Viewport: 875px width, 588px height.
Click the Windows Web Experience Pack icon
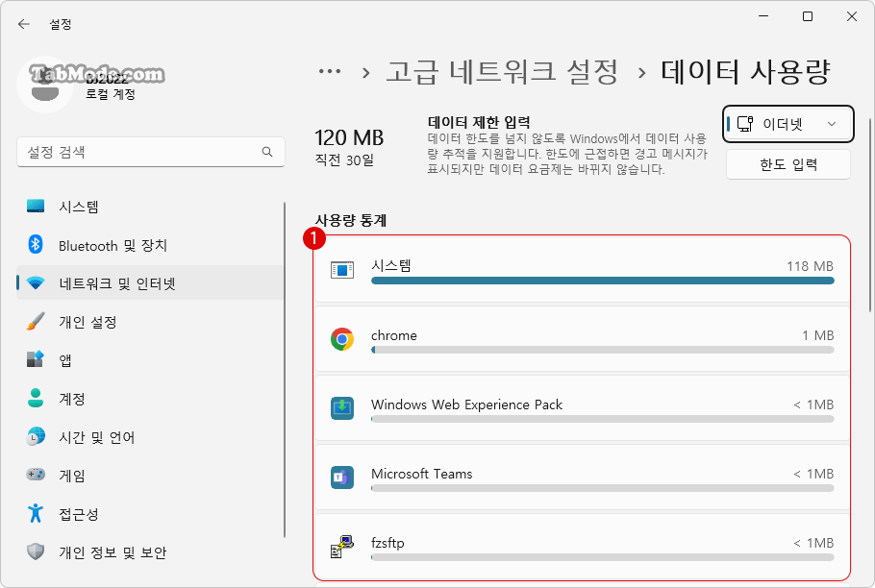pyautogui.click(x=342, y=408)
